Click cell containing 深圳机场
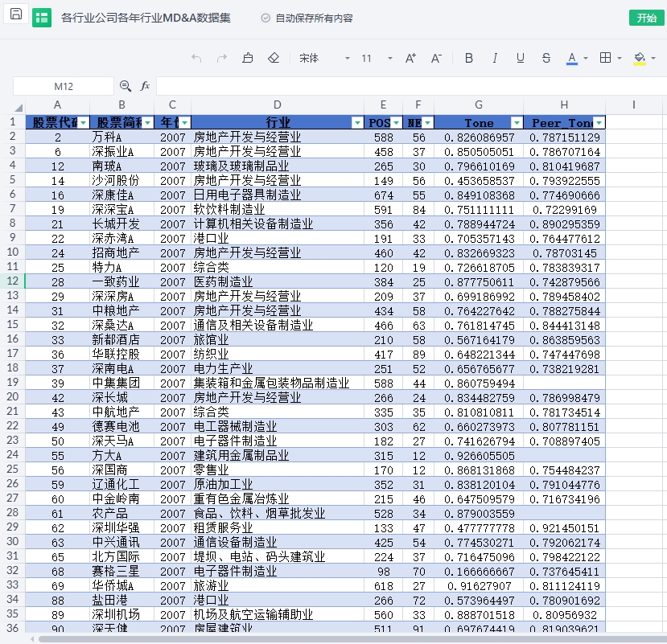This screenshot has height=644, width=667. click(x=121, y=615)
